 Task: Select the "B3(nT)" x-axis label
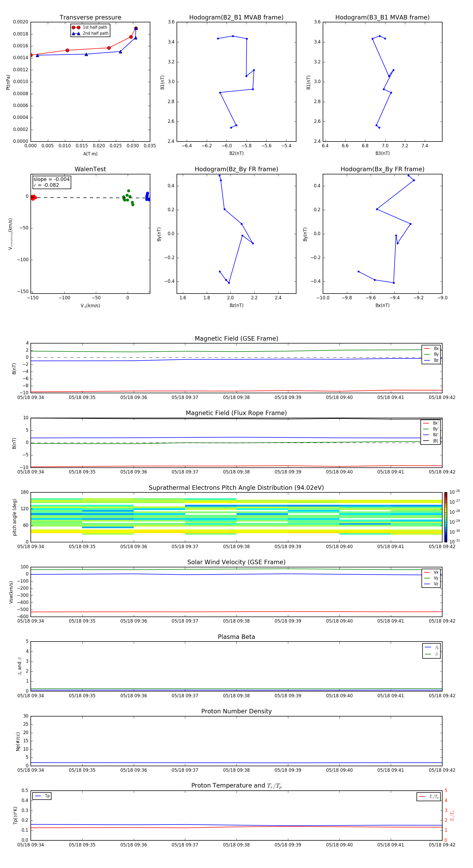tap(382, 153)
